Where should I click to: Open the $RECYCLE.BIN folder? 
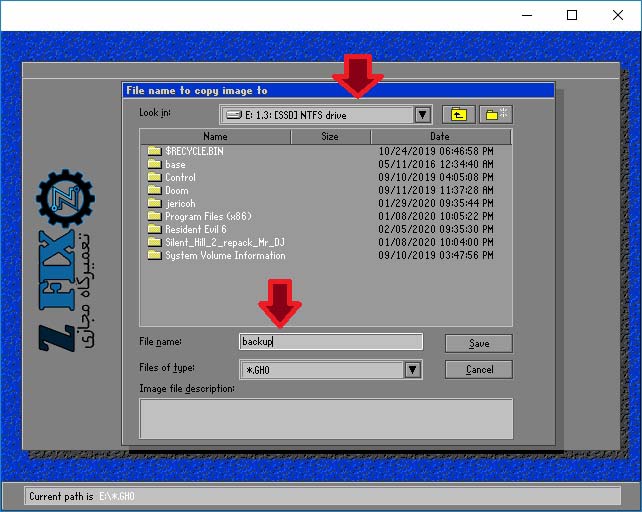tap(194, 151)
